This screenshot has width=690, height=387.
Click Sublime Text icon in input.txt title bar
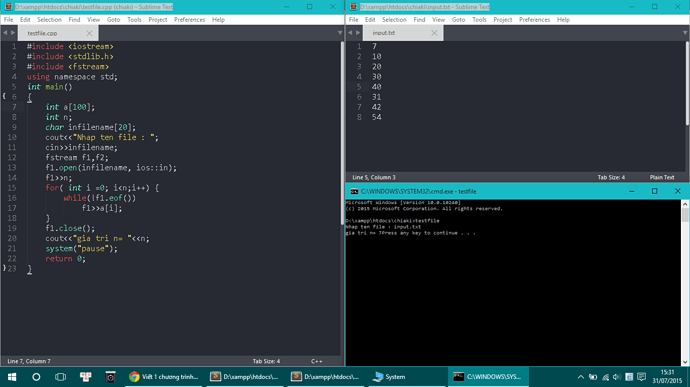click(353, 7)
